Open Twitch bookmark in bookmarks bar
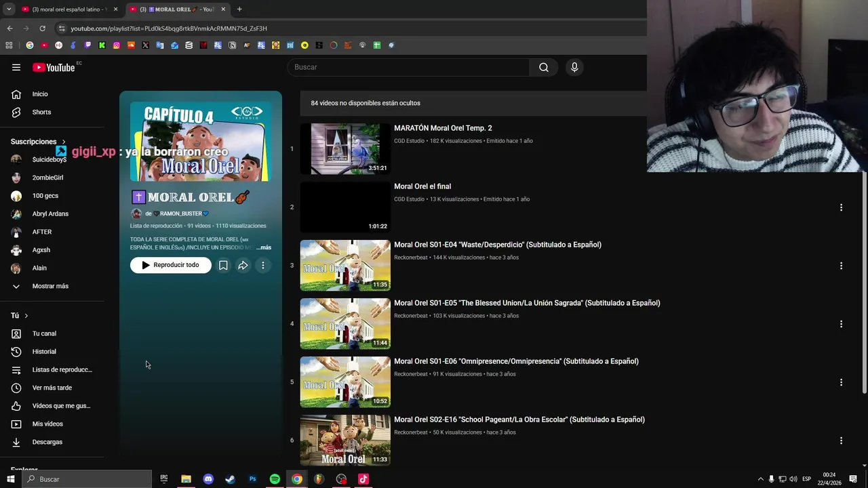 click(87, 45)
